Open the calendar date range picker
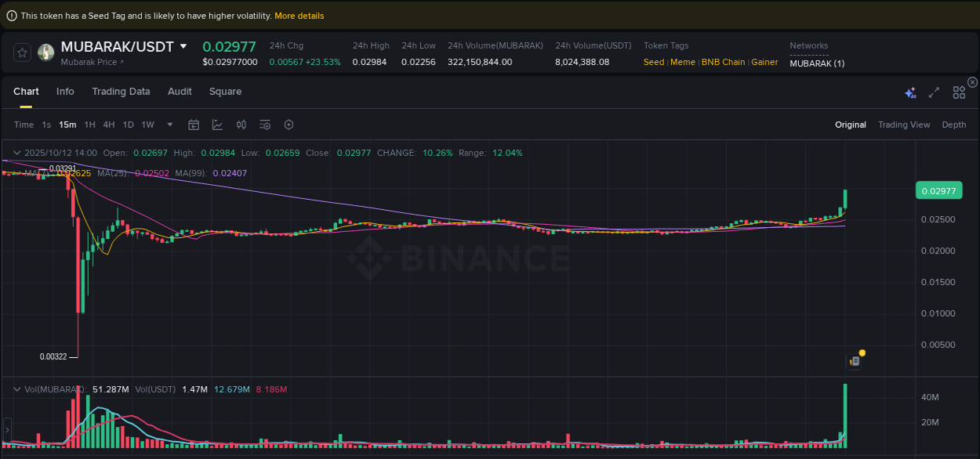The height and width of the screenshot is (459, 980). point(194,125)
